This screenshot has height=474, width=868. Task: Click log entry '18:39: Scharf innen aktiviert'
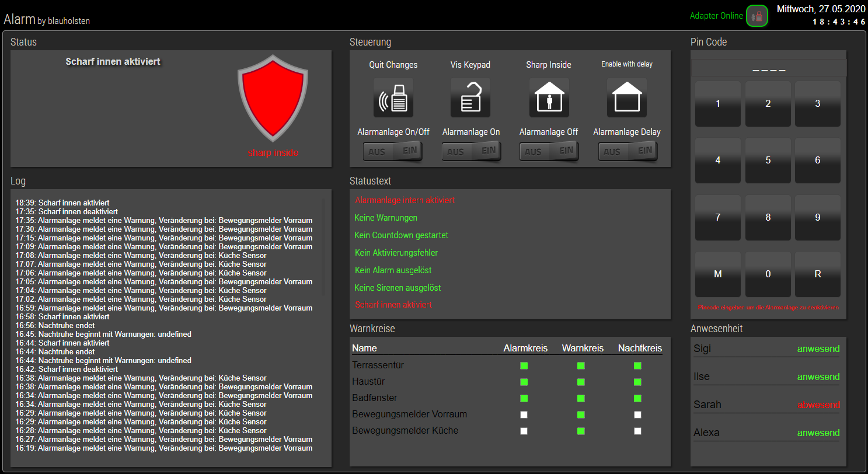point(62,203)
